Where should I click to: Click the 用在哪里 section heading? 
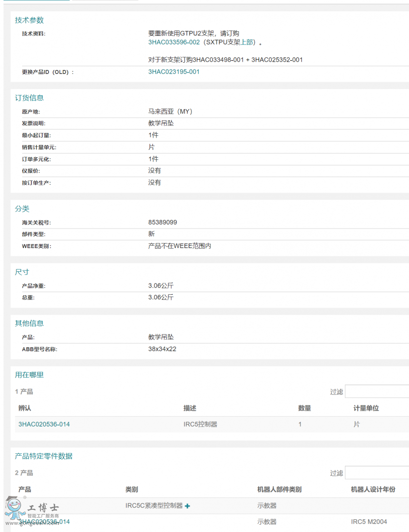coord(29,375)
